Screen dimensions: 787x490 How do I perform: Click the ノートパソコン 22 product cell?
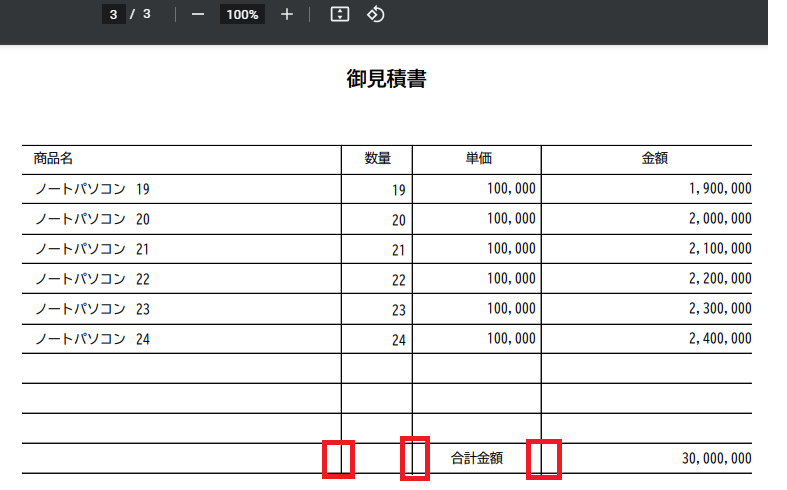pos(92,279)
